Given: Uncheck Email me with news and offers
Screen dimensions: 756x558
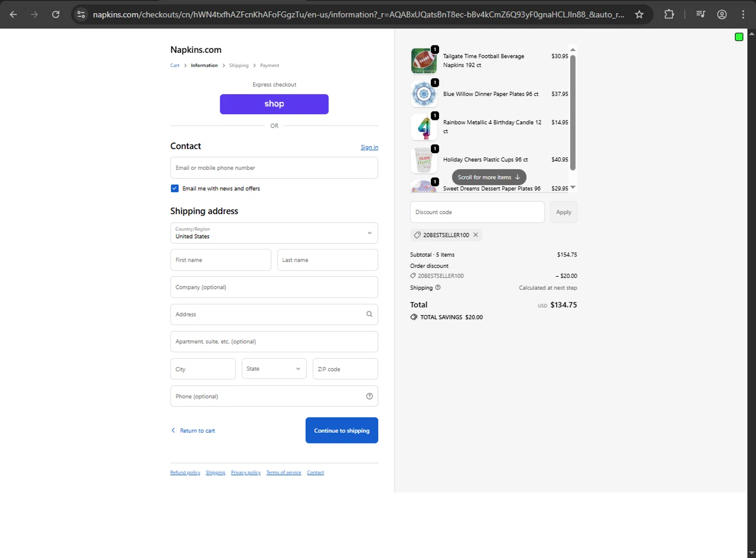Looking at the screenshot, I should 175,189.
